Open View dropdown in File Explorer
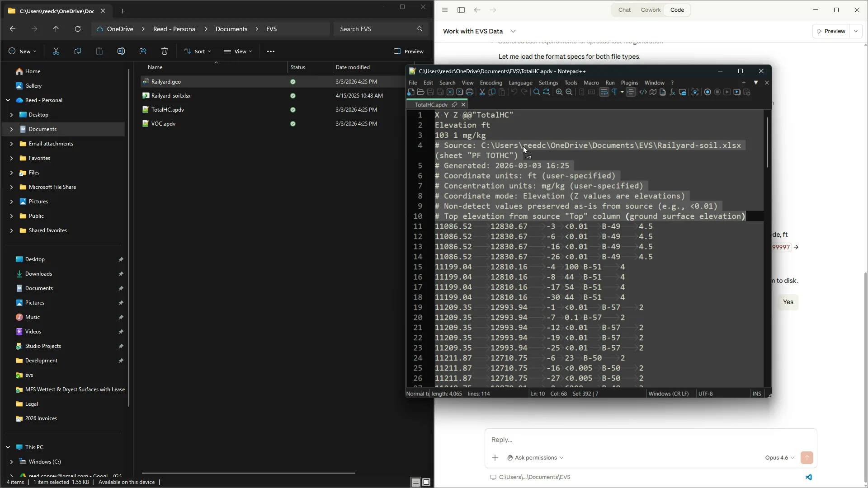868x488 pixels. pos(238,52)
